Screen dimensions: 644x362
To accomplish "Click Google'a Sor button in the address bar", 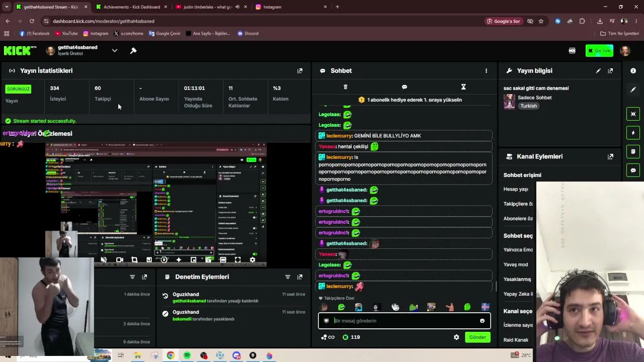I will pos(504,21).
